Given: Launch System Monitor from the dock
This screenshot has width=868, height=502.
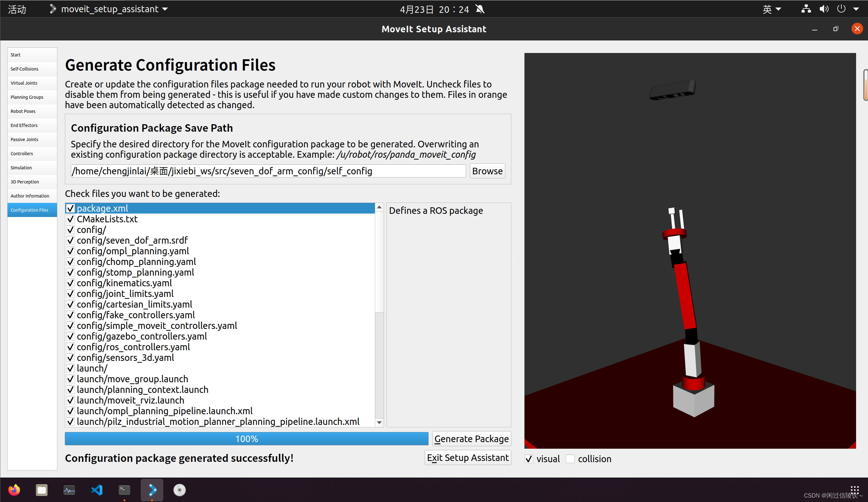Looking at the screenshot, I should point(69,489).
